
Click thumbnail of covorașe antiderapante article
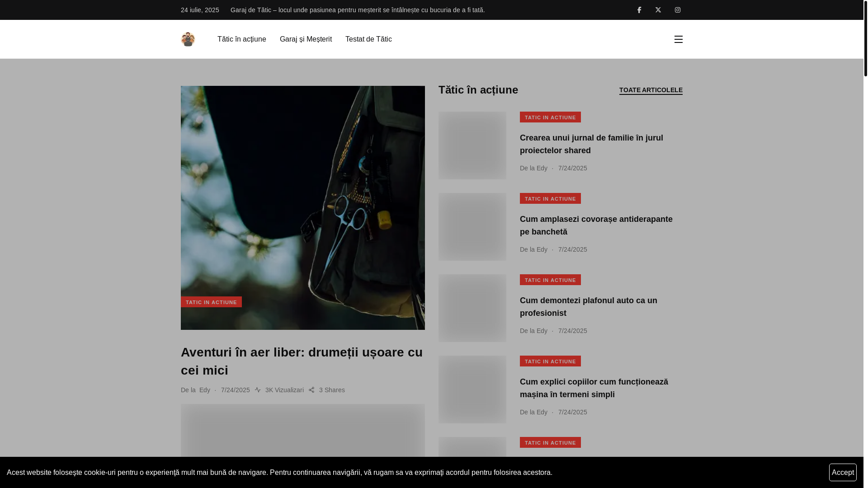point(472,227)
